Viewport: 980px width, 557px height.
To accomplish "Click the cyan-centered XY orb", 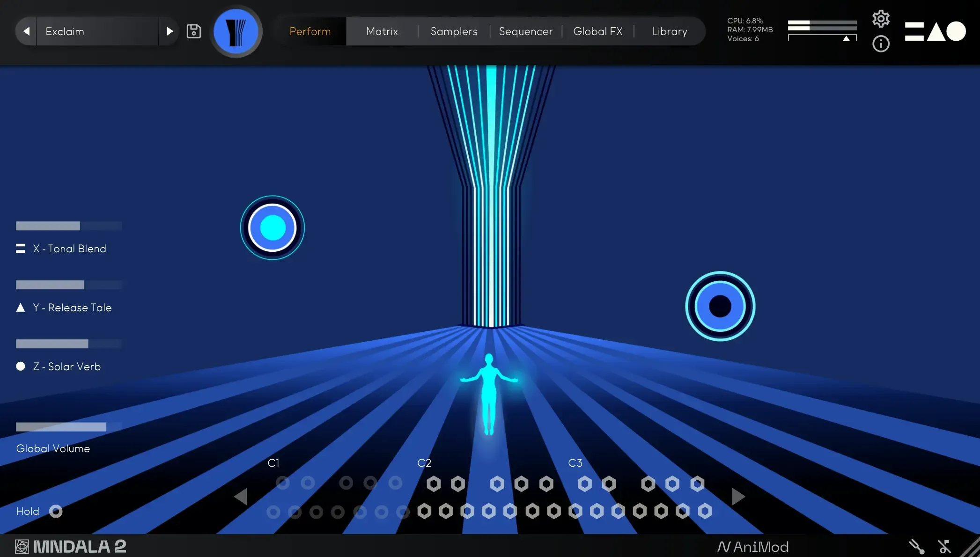I will pyautogui.click(x=273, y=228).
